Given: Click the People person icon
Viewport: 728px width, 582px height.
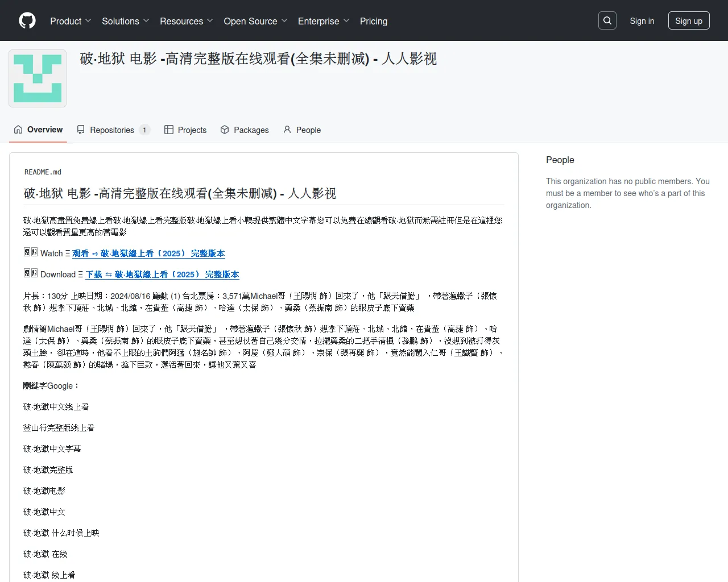Looking at the screenshot, I should tap(287, 130).
